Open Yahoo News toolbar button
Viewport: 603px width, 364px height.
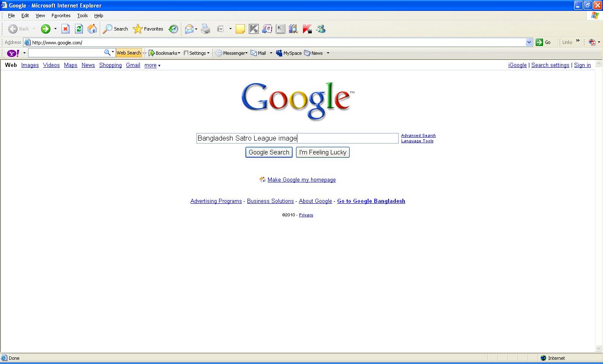click(x=313, y=53)
